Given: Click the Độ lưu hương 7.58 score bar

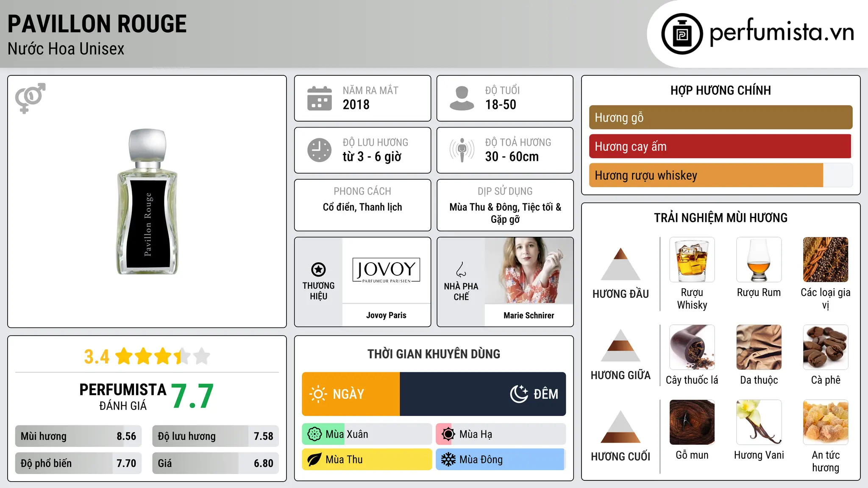Looking at the screenshot, I should 215,436.
